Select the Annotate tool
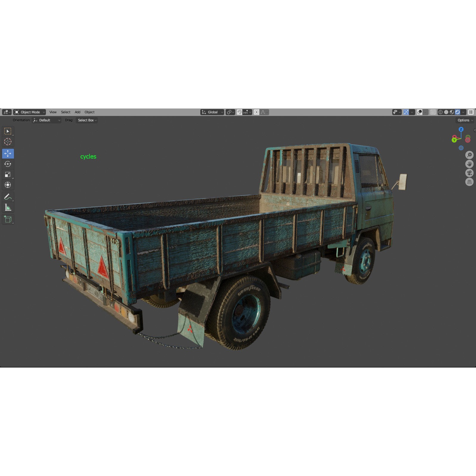Screen dimensions: 476x476 8,197
